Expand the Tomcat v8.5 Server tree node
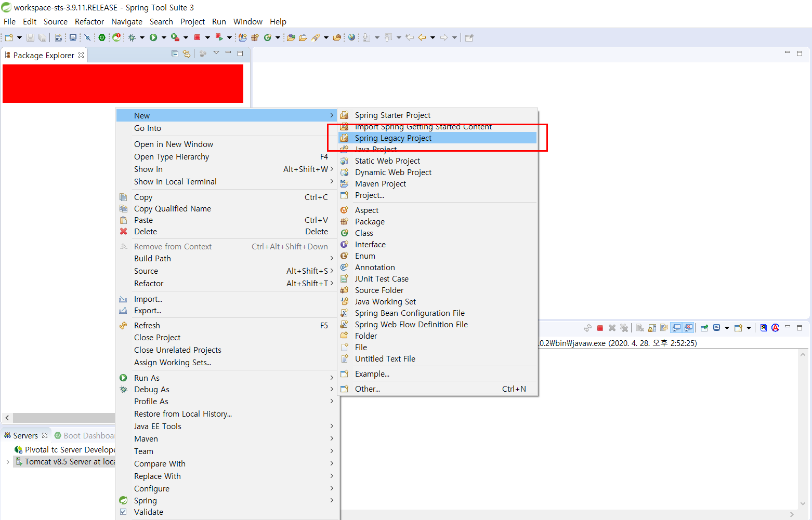Screen dimensions: 812x520 pyautogui.click(x=7, y=462)
